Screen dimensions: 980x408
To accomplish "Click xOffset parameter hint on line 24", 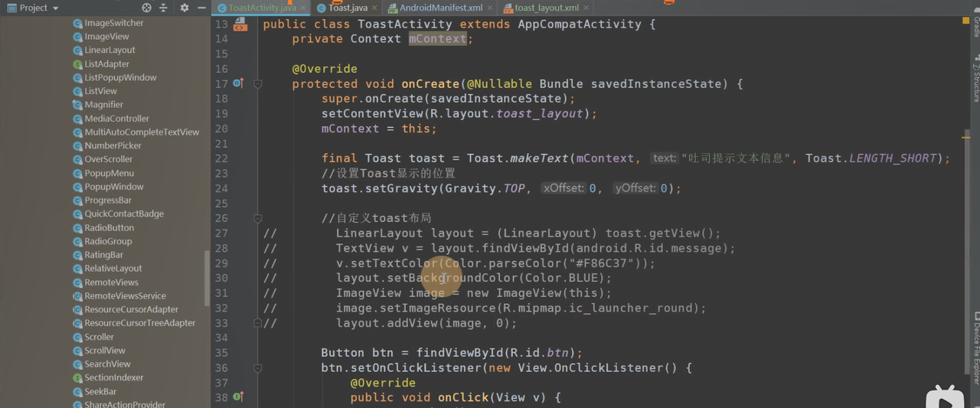I will pos(563,188).
